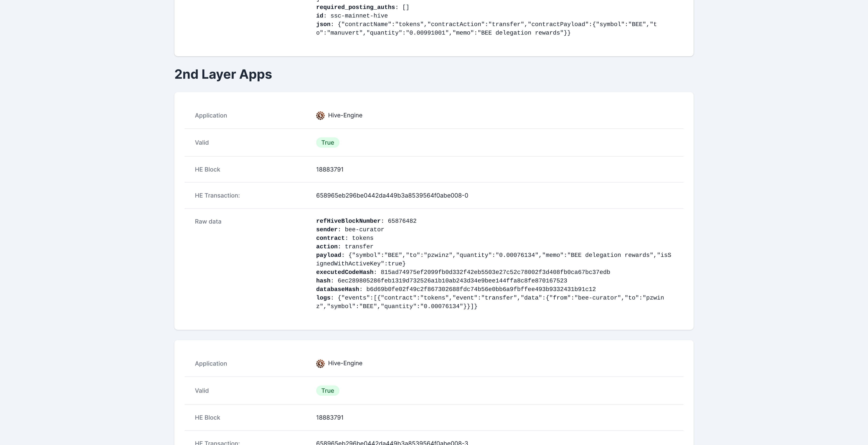Image resolution: width=868 pixels, height=445 pixels.
Task: Open the Hive-Engine application link in the second card
Action: click(345, 363)
